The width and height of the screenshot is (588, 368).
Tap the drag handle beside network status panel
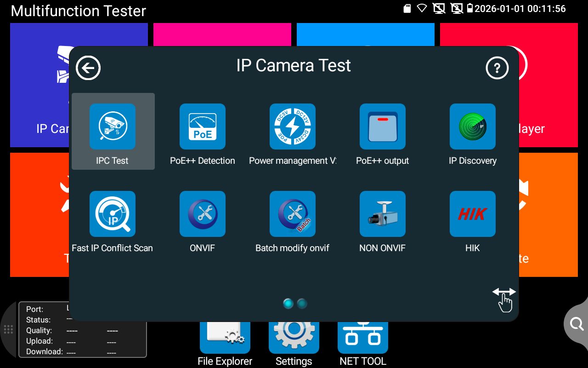click(8, 329)
